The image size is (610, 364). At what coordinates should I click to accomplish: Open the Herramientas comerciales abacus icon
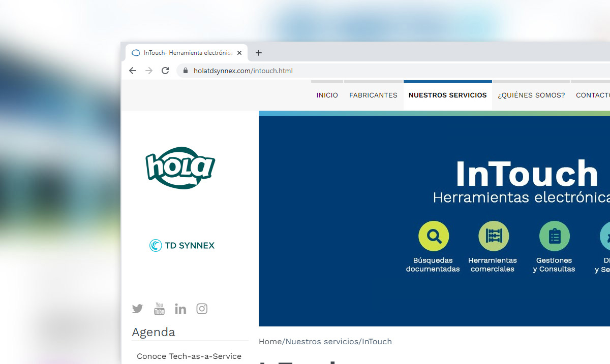(x=493, y=236)
